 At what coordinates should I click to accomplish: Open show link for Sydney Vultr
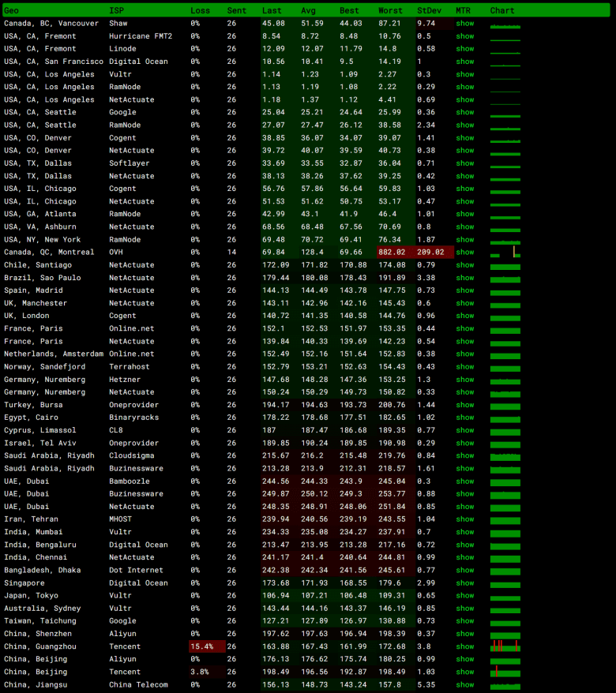[464, 609]
